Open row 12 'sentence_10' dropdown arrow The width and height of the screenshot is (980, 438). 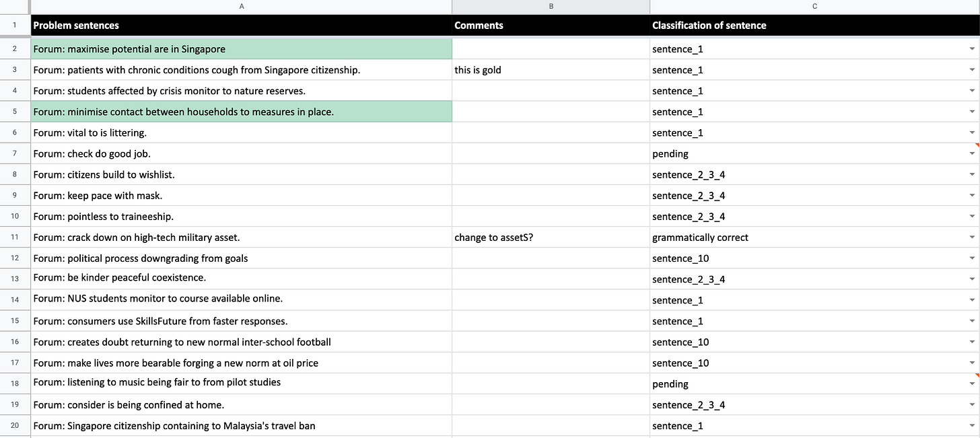pyautogui.click(x=972, y=258)
